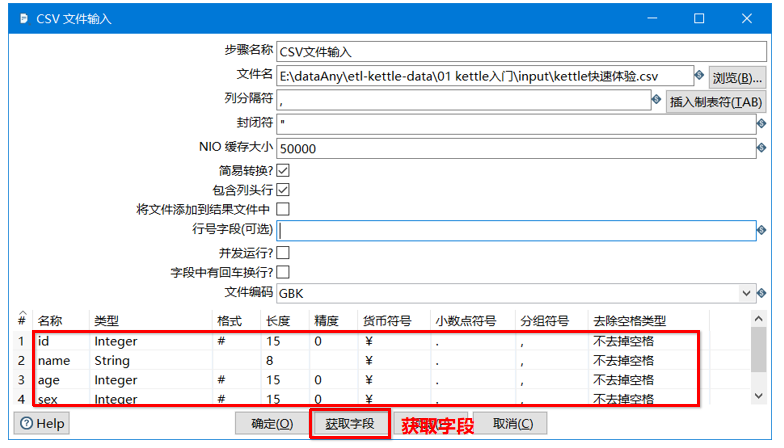Select the age field name cell
784x448 pixels.
tap(62, 380)
